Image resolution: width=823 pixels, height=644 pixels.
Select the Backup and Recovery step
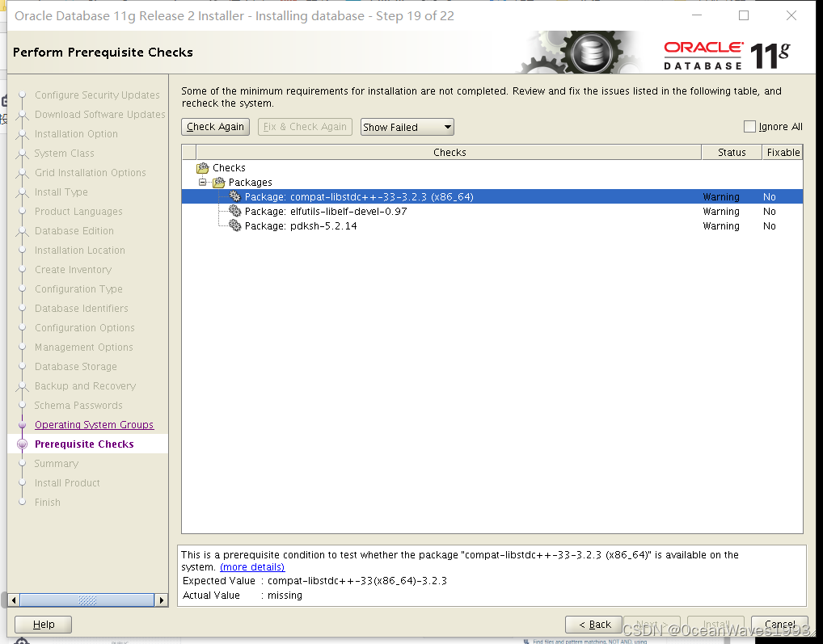pyautogui.click(x=85, y=386)
